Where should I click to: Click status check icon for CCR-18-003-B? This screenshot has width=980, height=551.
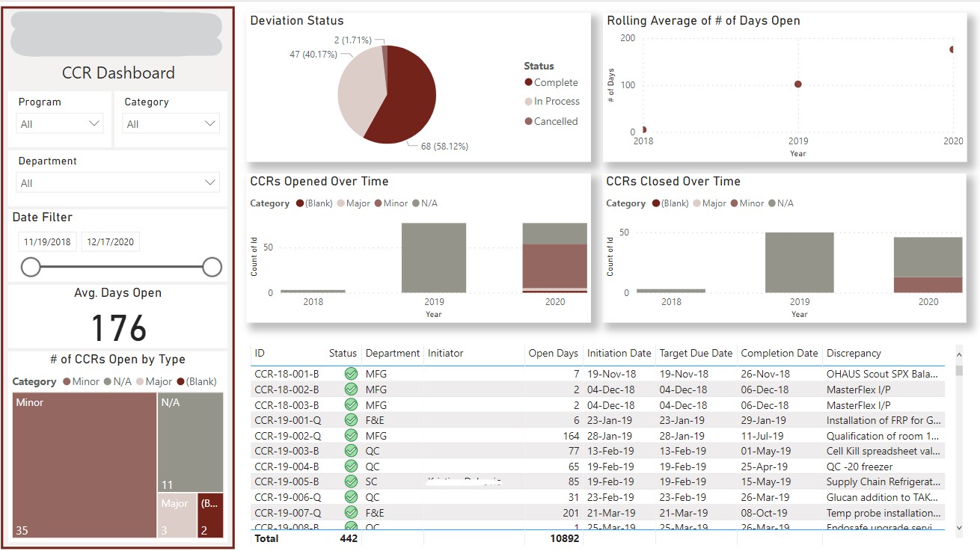click(x=351, y=404)
